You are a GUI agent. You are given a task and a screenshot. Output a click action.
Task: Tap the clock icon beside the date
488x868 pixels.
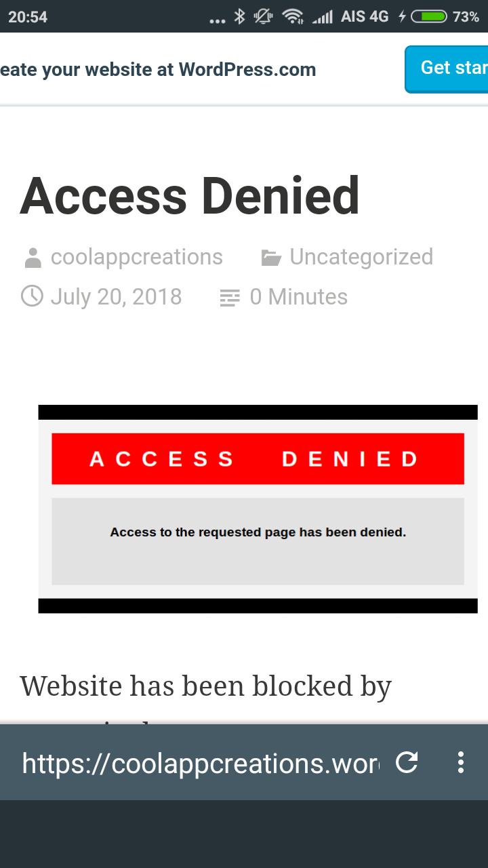pyautogui.click(x=32, y=296)
